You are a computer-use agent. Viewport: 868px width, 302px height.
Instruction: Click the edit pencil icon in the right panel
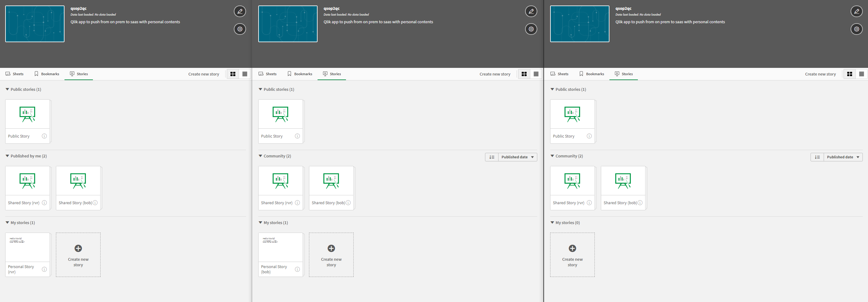click(857, 11)
